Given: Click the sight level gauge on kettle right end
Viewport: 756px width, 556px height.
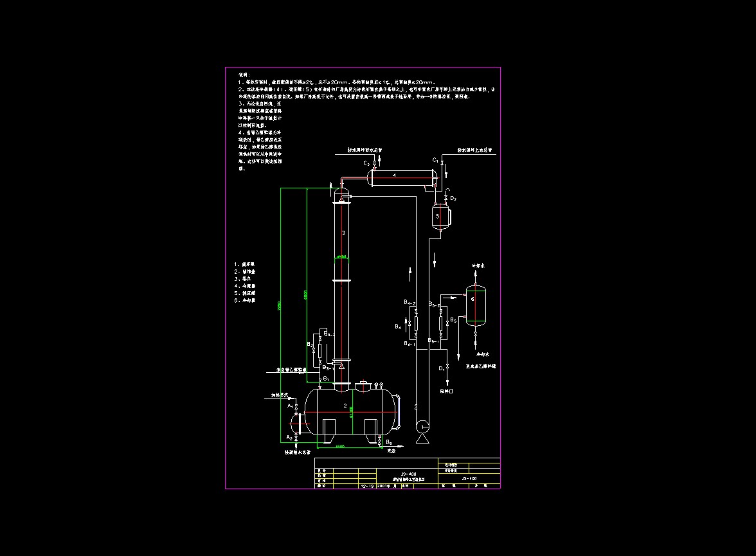Looking at the screenshot, I should [398, 412].
